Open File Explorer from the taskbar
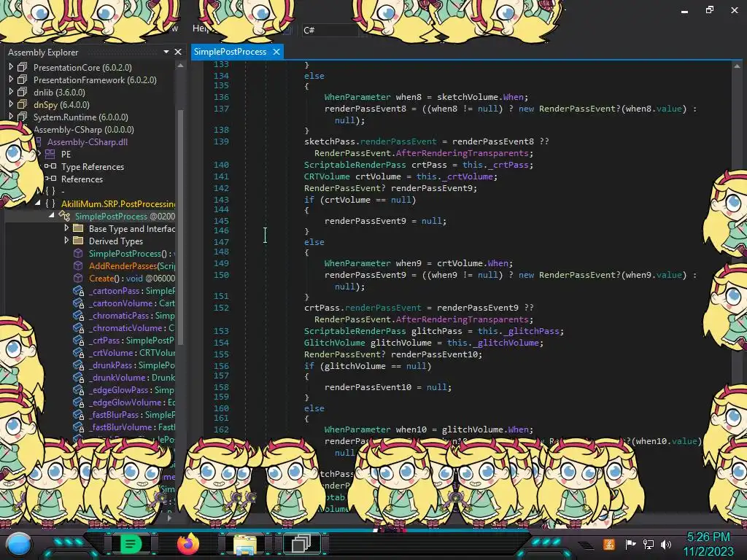The height and width of the screenshot is (560, 747). tap(245, 544)
